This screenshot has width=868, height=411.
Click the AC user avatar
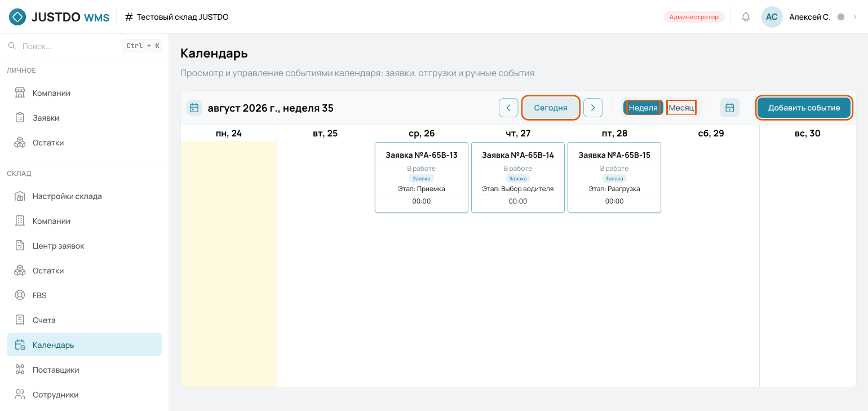pos(772,17)
